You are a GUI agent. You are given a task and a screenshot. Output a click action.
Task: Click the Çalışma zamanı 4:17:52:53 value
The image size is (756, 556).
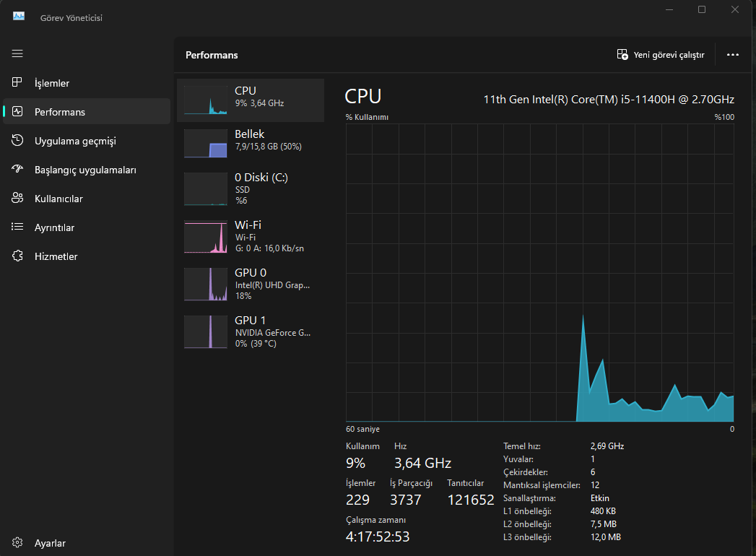click(378, 537)
